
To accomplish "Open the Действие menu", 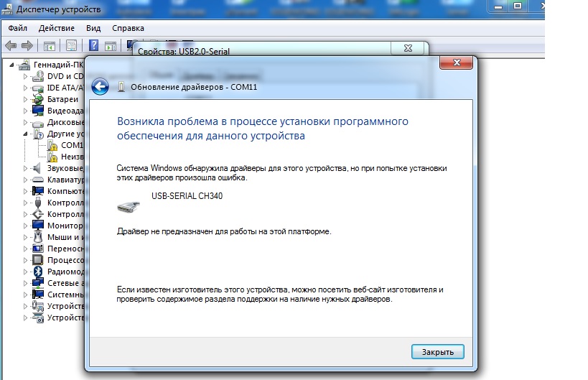I will 57,28.
